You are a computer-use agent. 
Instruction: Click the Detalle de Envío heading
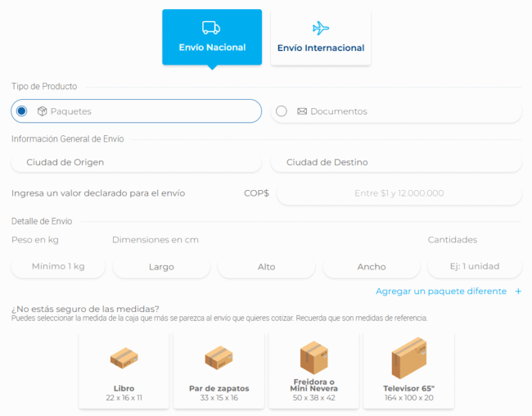tap(42, 221)
